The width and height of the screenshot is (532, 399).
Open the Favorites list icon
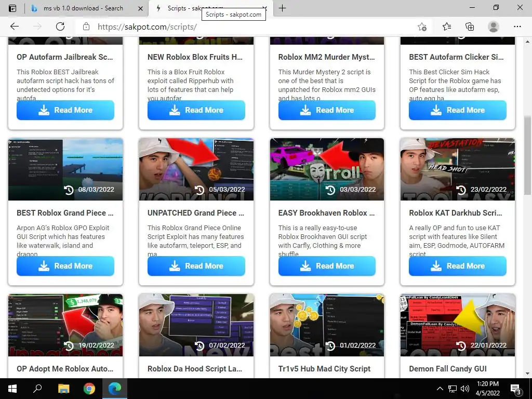coord(446,27)
